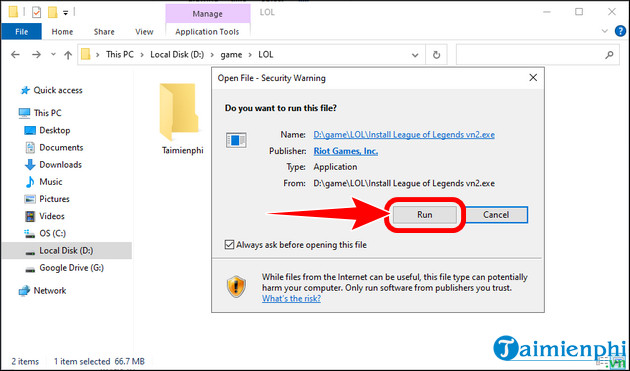
Task: Click the Network icon in sidebar
Action: pyautogui.click(x=24, y=291)
